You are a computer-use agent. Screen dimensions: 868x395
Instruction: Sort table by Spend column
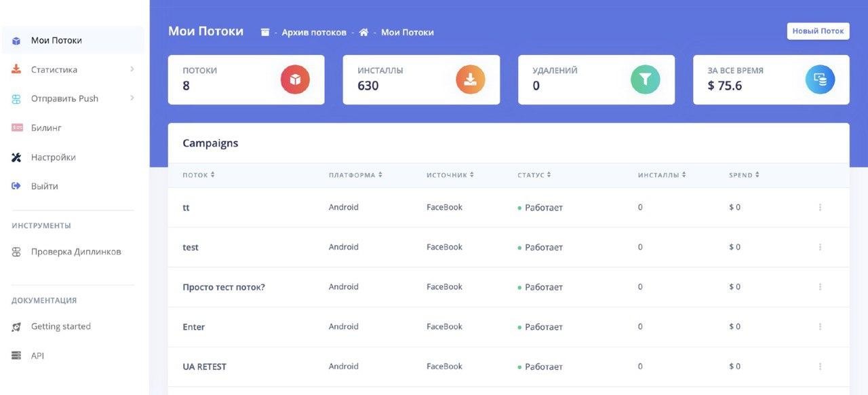pyautogui.click(x=744, y=175)
